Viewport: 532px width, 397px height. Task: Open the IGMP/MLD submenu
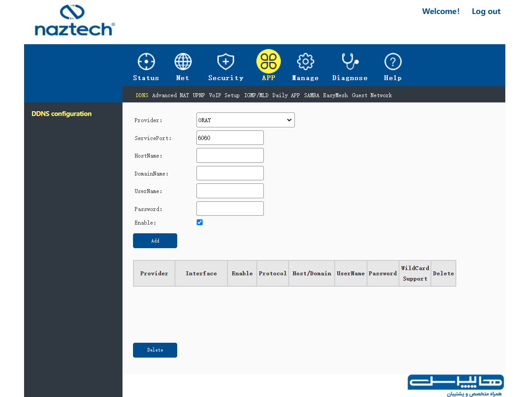tap(256, 95)
